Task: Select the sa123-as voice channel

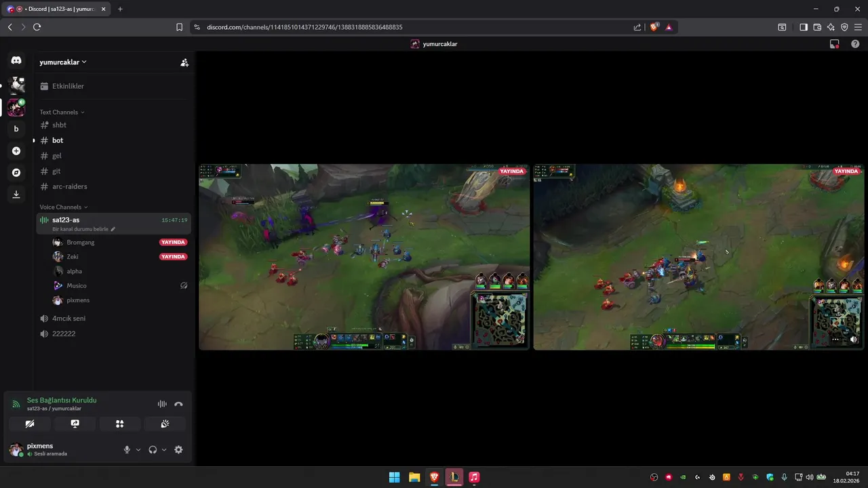Action: point(114,224)
